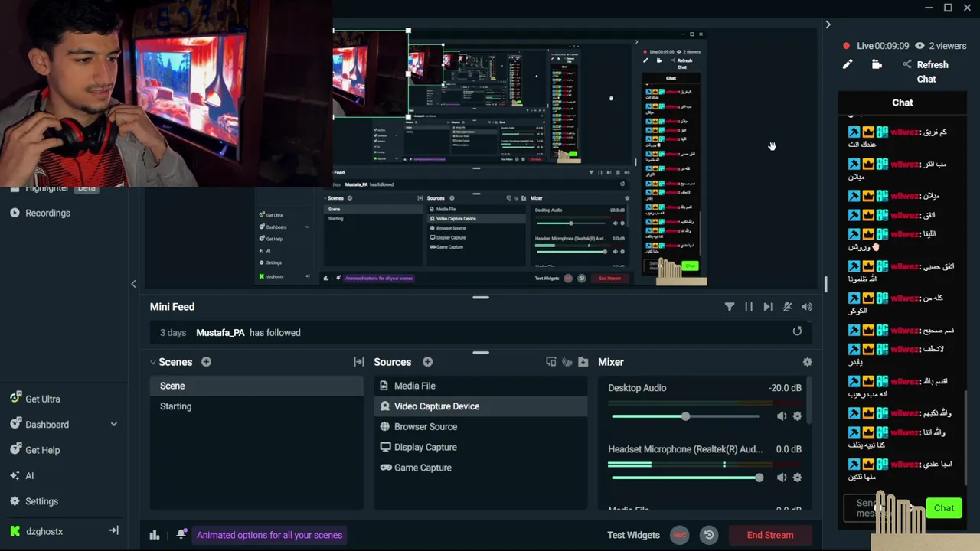Open the notifications bell icon
Viewport: 980px width, 551px height.
(x=181, y=534)
